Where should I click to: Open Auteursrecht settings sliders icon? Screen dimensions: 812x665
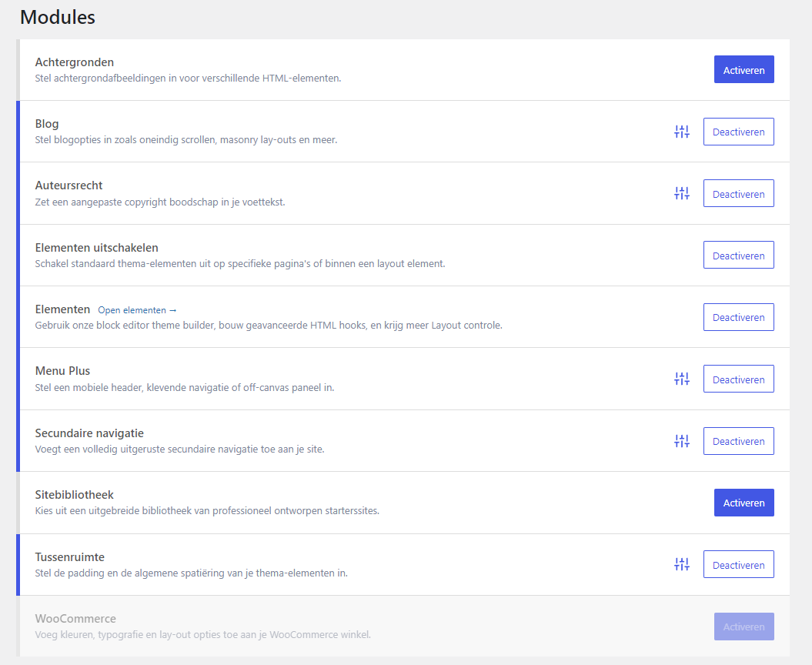coord(681,193)
